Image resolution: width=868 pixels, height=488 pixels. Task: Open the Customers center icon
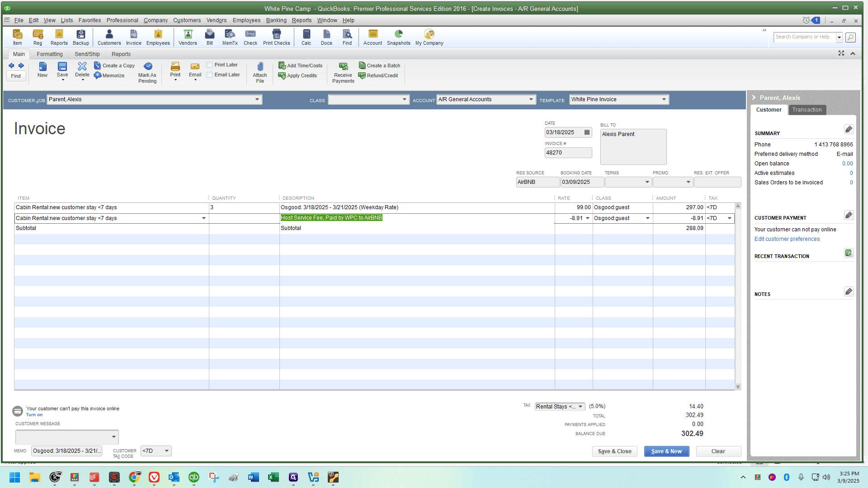[x=109, y=37]
